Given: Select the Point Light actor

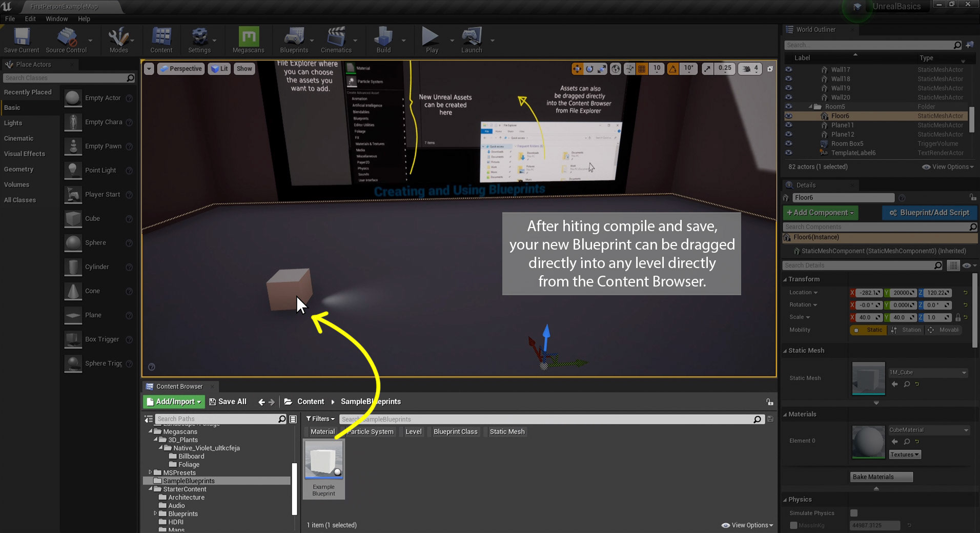Looking at the screenshot, I should pyautogui.click(x=98, y=170).
